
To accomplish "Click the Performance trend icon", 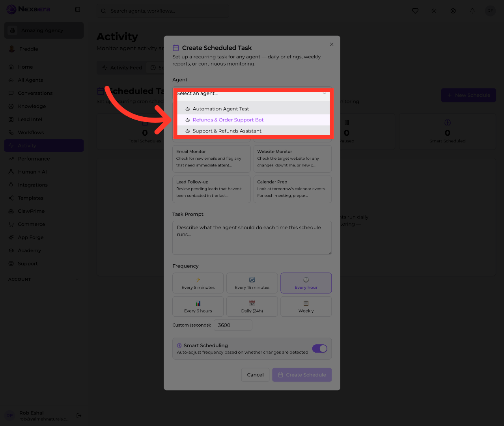I will pos(11,159).
